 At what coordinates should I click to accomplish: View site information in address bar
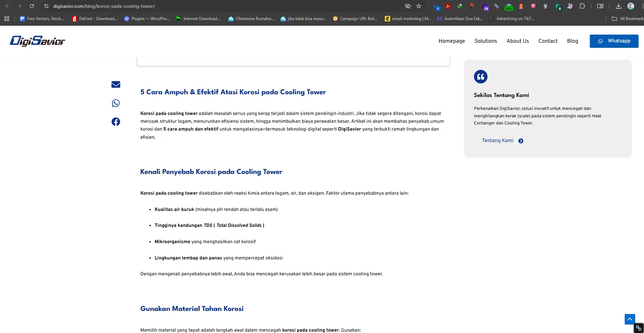pos(46,6)
